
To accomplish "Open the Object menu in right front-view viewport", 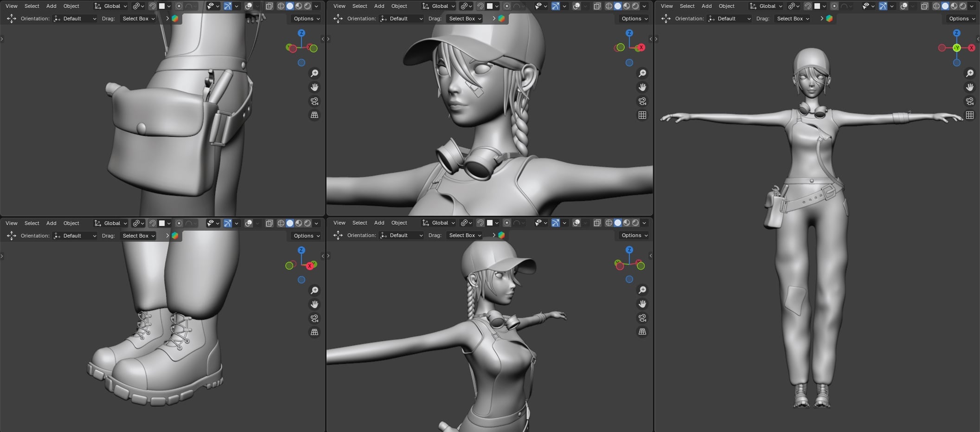I will [726, 6].
